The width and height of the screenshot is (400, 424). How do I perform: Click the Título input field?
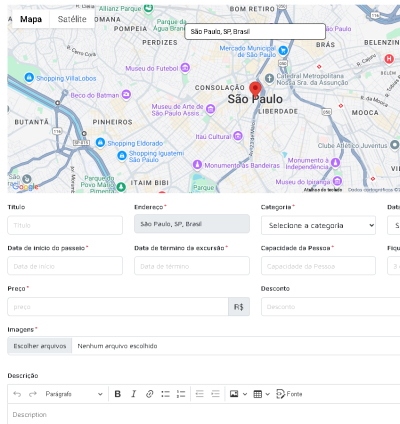pyautogui.click(x=65, y=225)
